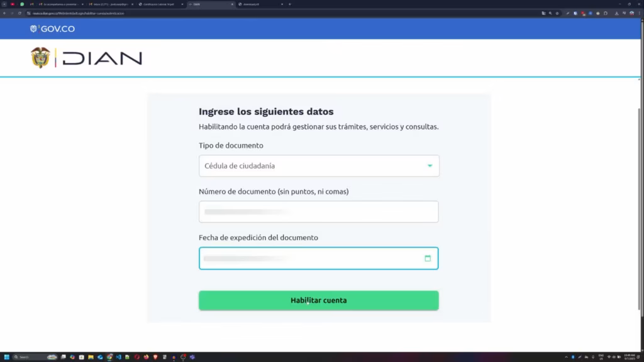
Task: Go back to the previous page
Action: coord(4,13)
